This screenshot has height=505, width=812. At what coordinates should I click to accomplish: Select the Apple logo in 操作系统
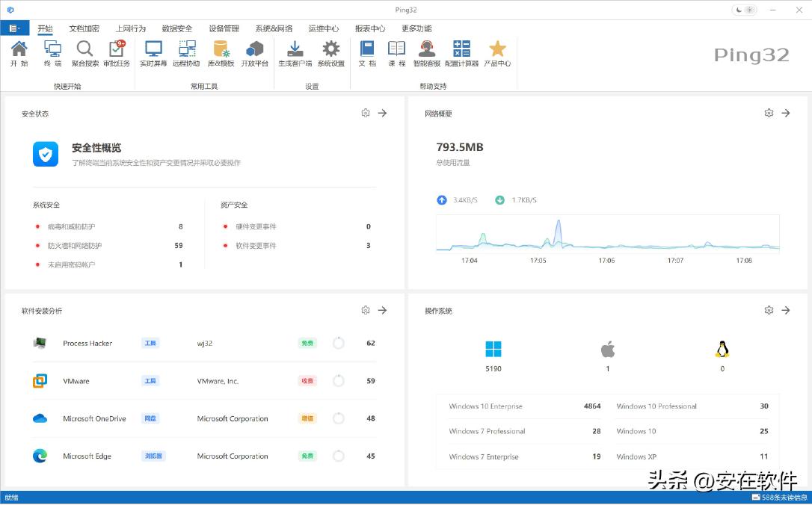pyautogui.click(x=608, y=350)
